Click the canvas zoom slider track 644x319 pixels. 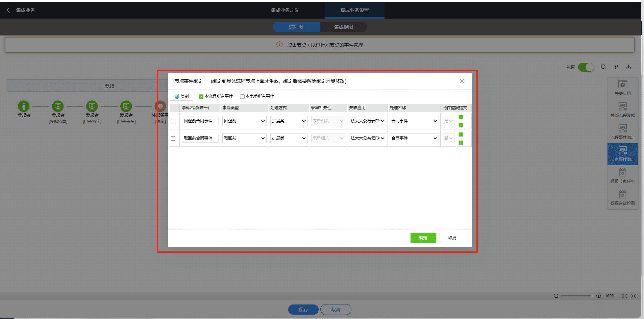[x=577, y=296]
